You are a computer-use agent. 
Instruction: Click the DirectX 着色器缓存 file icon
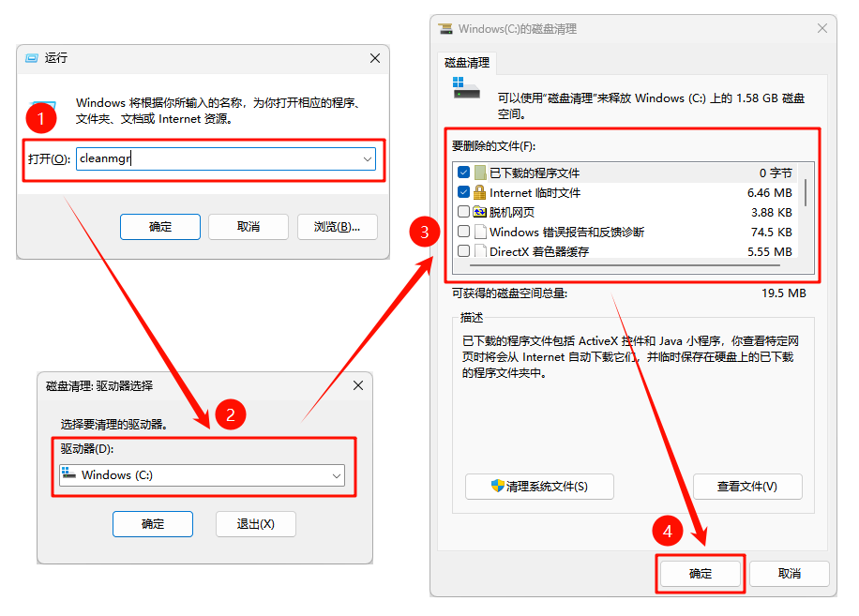tap(479, 252)
